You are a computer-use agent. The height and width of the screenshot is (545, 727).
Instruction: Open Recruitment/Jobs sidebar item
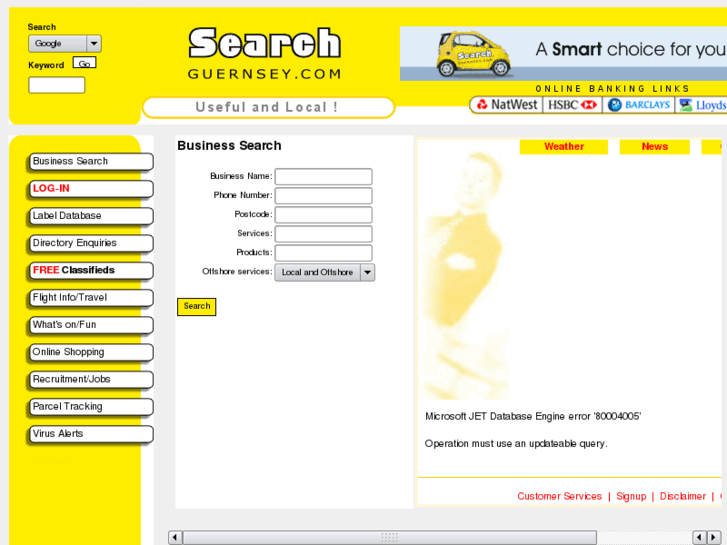pos(91,379)
